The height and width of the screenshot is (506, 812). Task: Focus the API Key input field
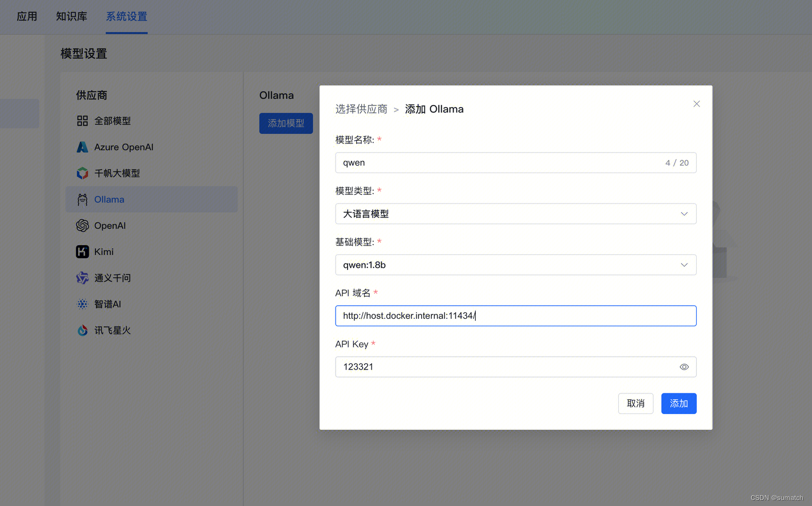coord(516,367)
